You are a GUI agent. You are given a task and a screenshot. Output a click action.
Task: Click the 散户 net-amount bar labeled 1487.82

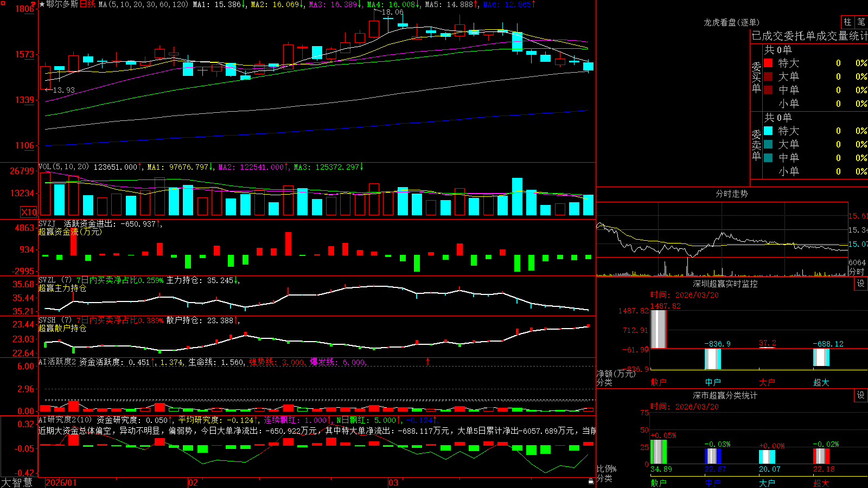(x=658, y=329)
